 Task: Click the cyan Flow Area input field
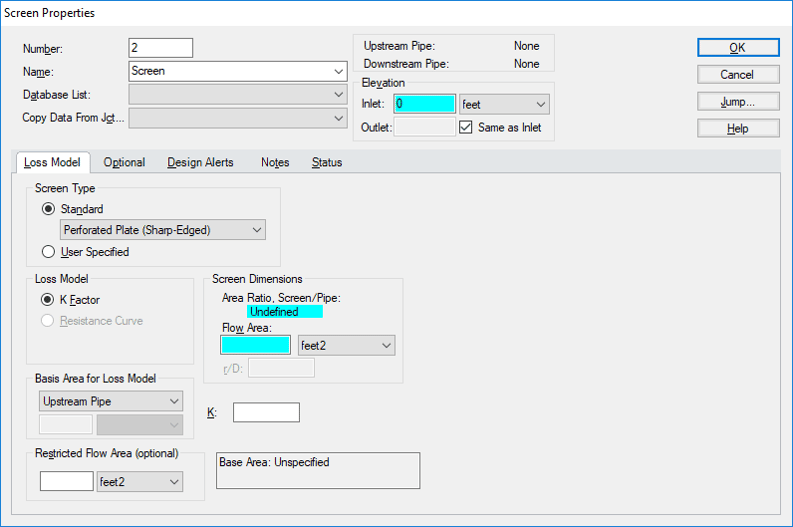255,345
